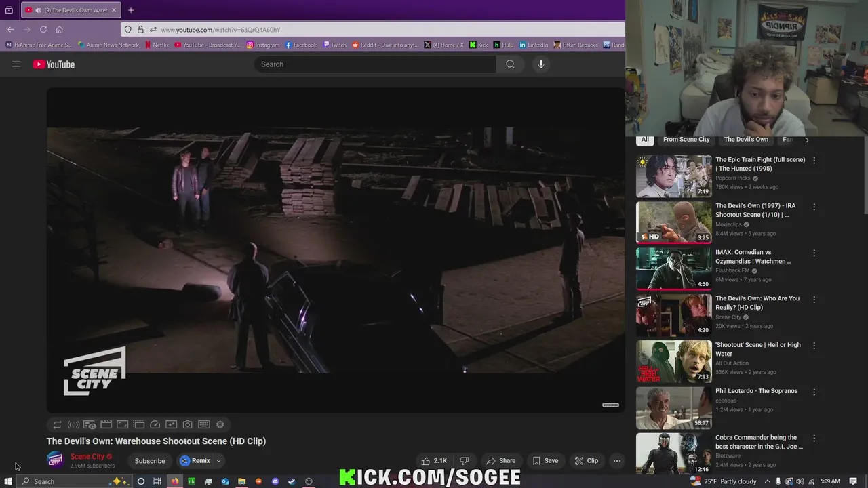The height and width of the screenshot is (488, 868).
Task: Open the Hulu bookmark
Action: (x=504, y=45)
